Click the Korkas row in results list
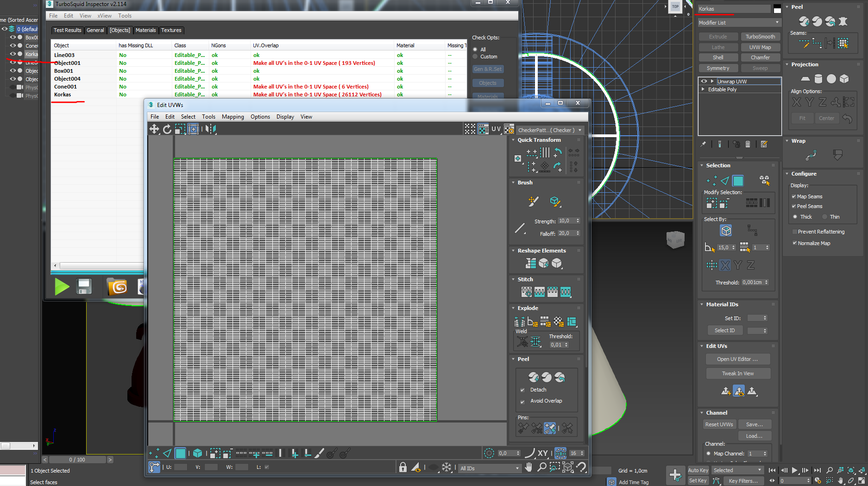This screenshot has width=868, height=486. (63, 95)
